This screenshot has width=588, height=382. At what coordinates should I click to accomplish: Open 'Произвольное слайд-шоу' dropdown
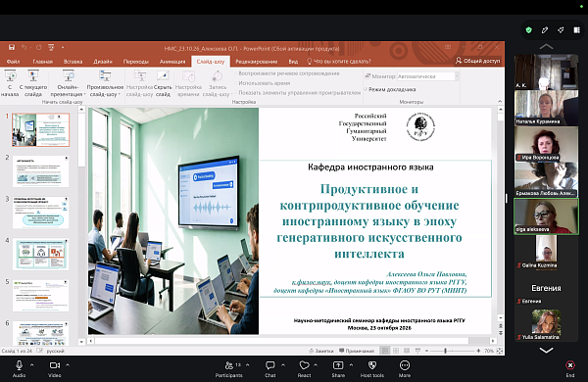click(x=105, y=83)
